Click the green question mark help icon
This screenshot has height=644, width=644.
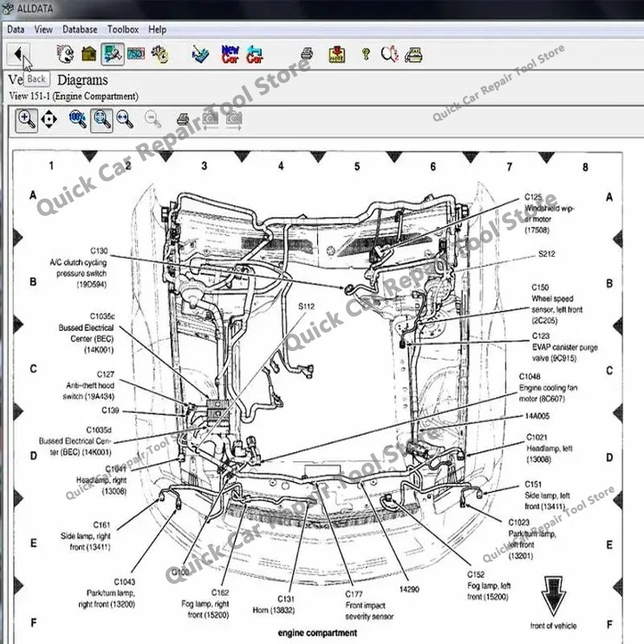[x=365, y=54]
